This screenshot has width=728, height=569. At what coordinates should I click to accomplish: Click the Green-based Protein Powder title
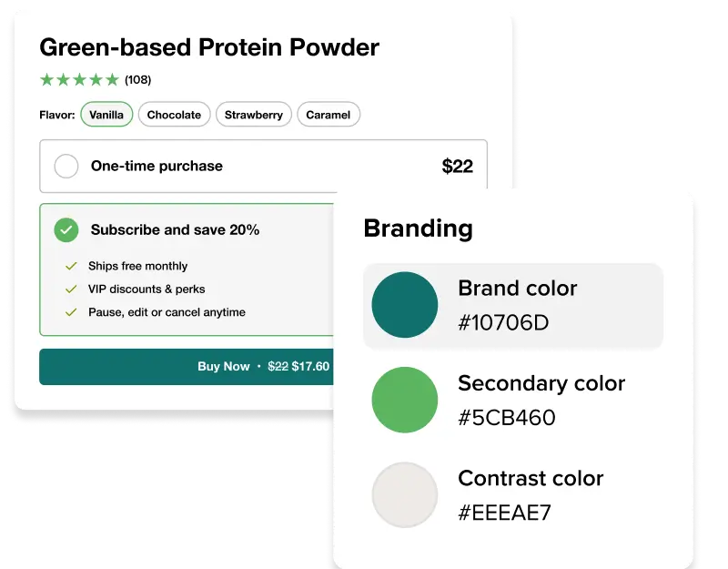click(x=209, y=46)
